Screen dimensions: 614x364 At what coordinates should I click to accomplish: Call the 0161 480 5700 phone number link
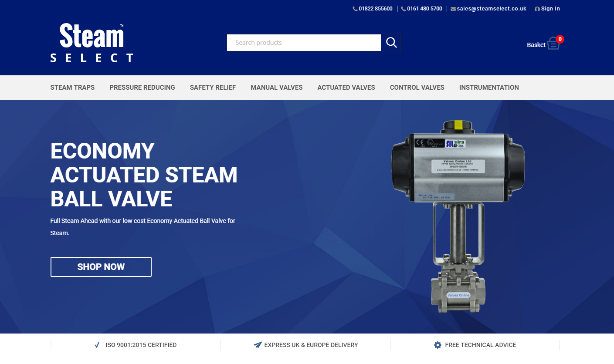[x=424, y=9]
